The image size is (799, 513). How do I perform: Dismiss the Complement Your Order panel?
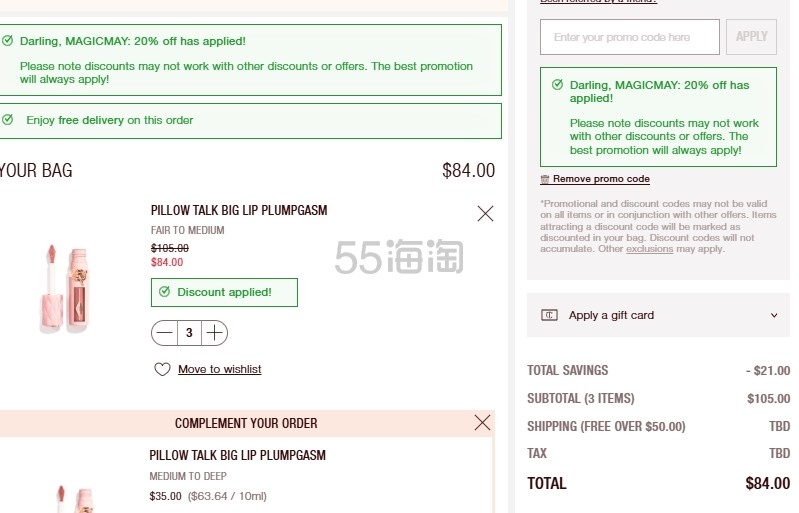482,422
